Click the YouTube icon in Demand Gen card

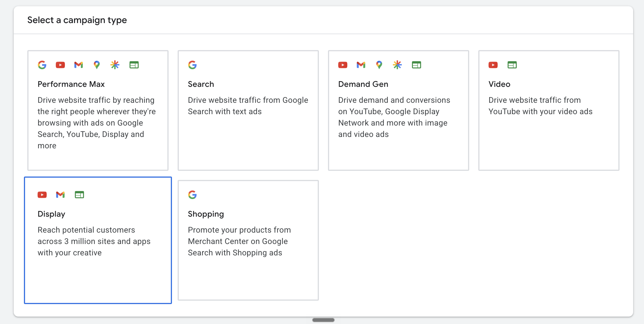pos(343,65)
